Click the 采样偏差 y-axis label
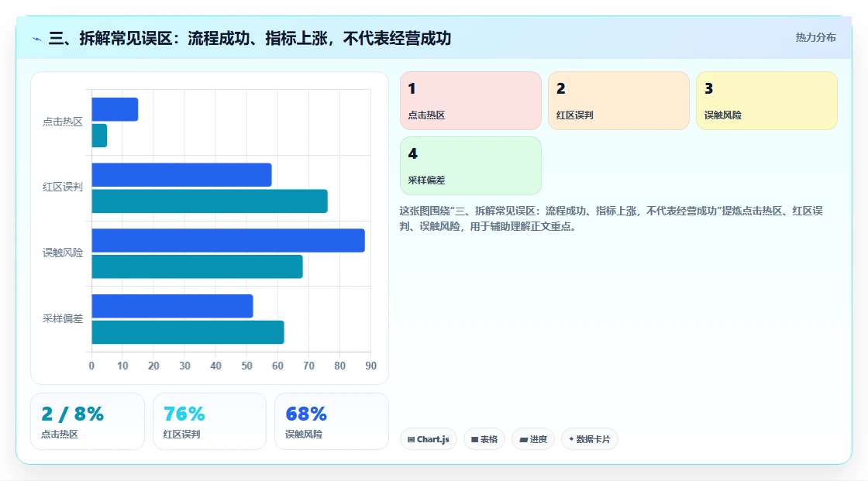Screen dimensions: 868x481 [x=63, y=319]
